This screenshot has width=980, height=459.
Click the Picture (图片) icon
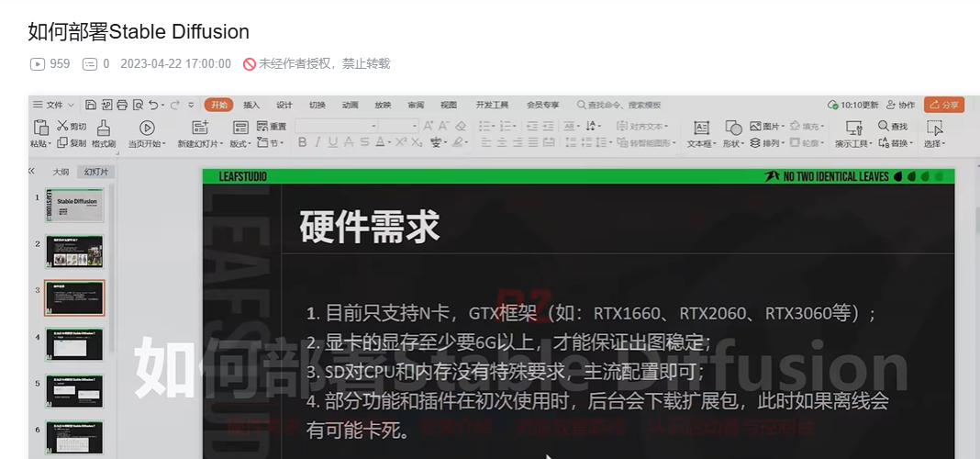tap(755, 126)
